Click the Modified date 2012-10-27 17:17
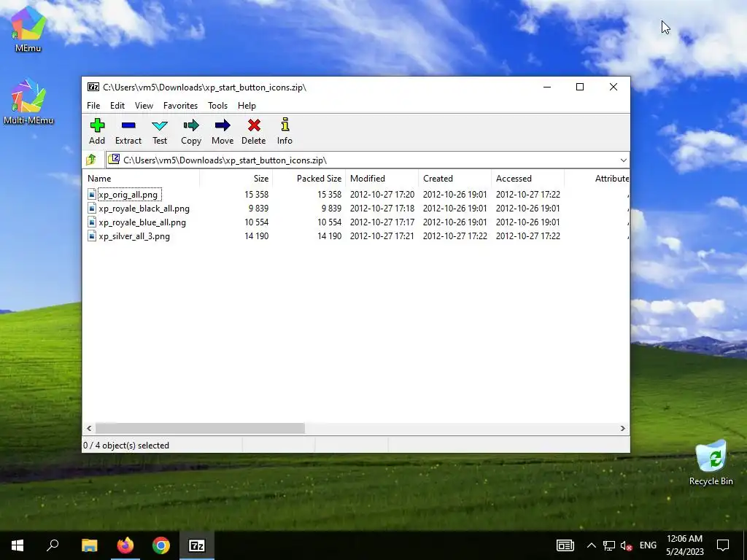 (382, 222)
